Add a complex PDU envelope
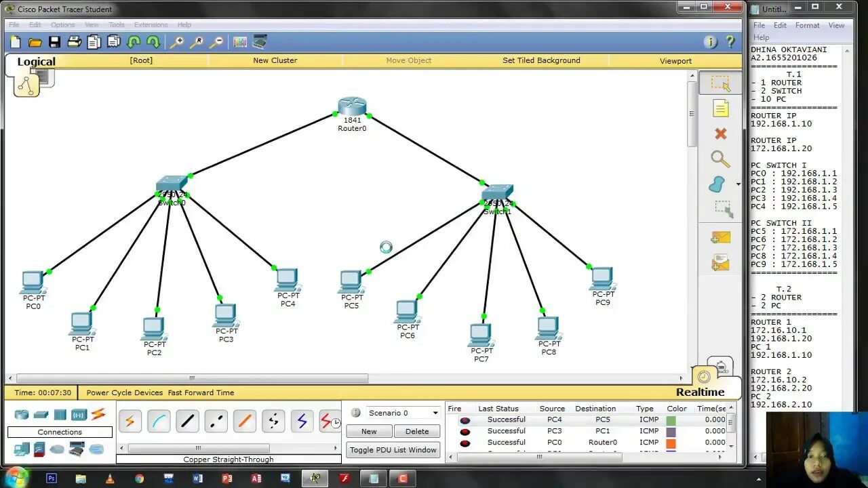Screen dimensions: 868x488 (720, 263)
